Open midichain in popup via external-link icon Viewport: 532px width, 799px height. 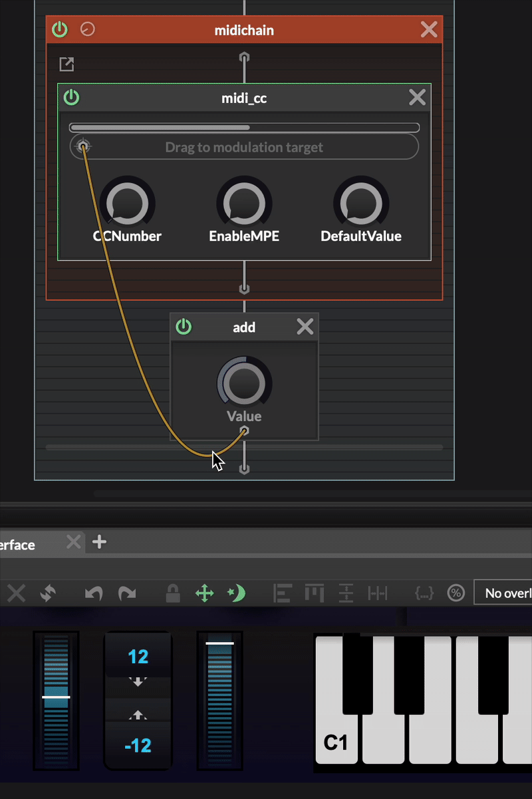pyautogui.click(x=66, y=64)
